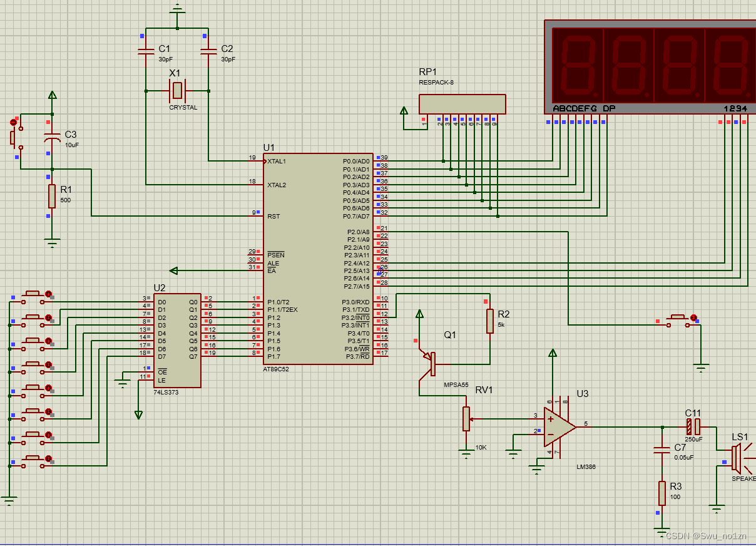Image resolution: width=756 pixels, height=546 pixels.
Task: Select resistor R1 symbol
Action: (52, 196)
